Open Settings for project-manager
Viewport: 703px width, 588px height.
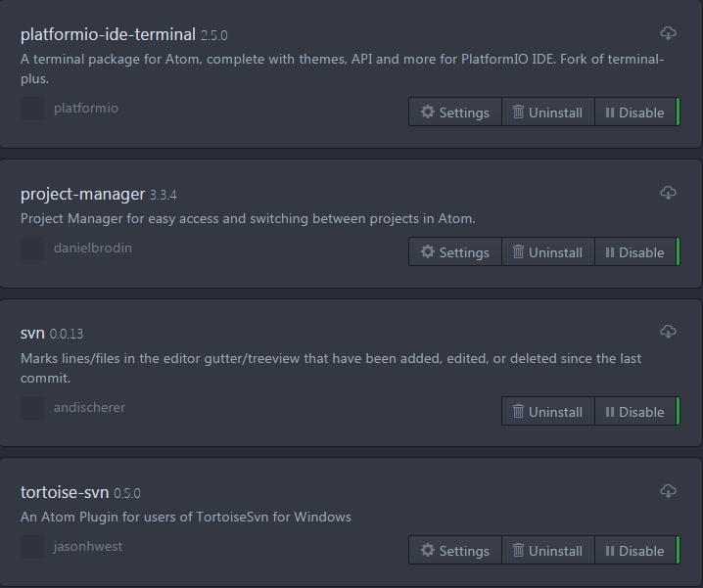tap(455, 252)
